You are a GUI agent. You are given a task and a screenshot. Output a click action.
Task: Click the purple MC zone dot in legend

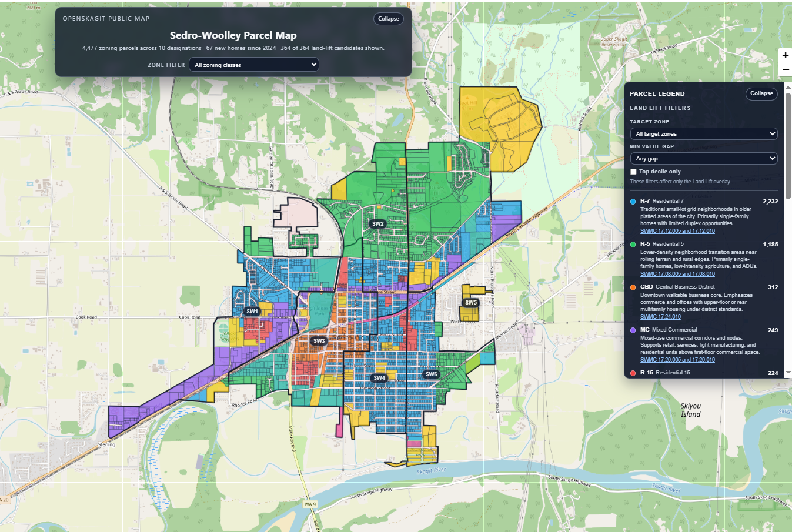634,330
